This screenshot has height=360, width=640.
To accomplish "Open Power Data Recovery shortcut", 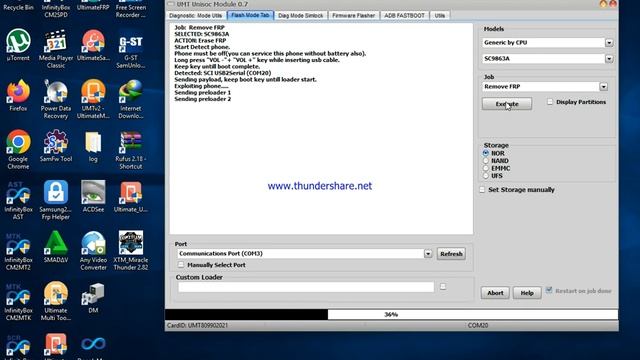I will pos(56,99).
